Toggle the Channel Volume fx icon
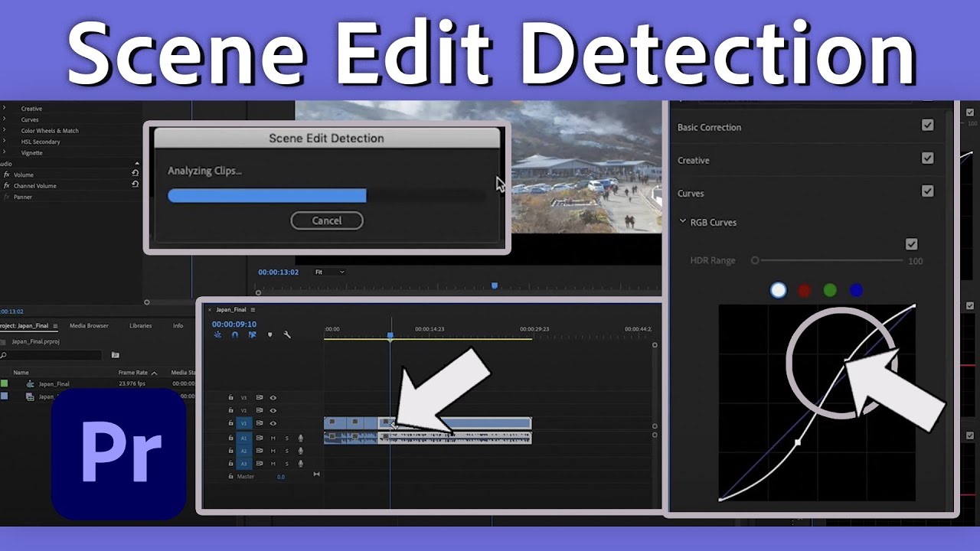980x551 pixels. tap(6, 185)
